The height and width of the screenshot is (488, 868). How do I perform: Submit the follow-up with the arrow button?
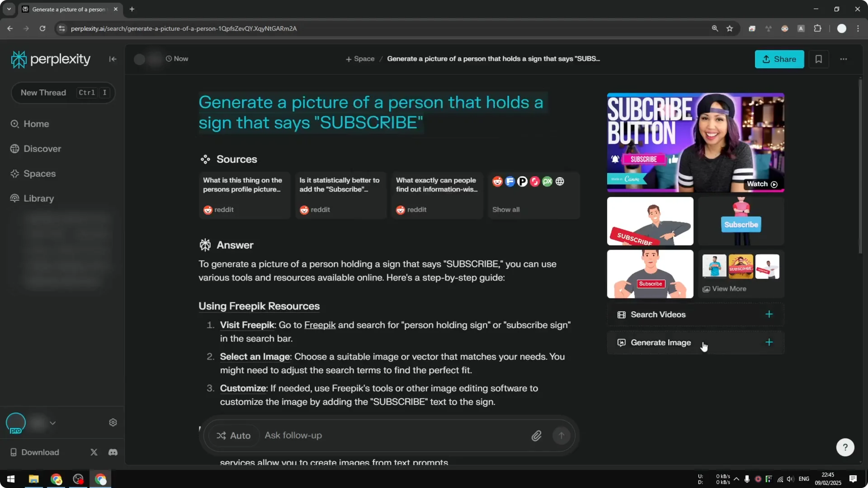tap(561, 435)
